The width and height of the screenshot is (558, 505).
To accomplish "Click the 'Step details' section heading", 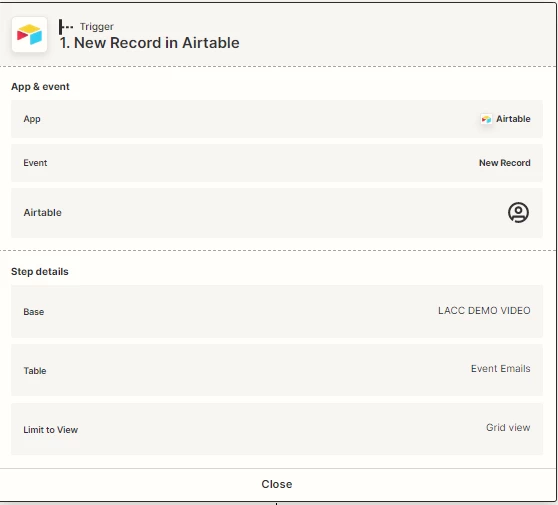I will coord(40,272).
